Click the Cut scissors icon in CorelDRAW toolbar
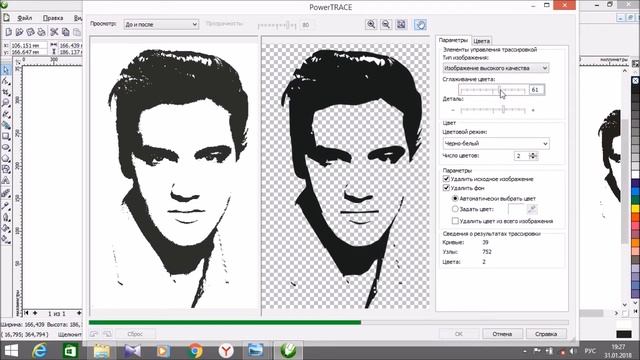 [x=54, y=32]
